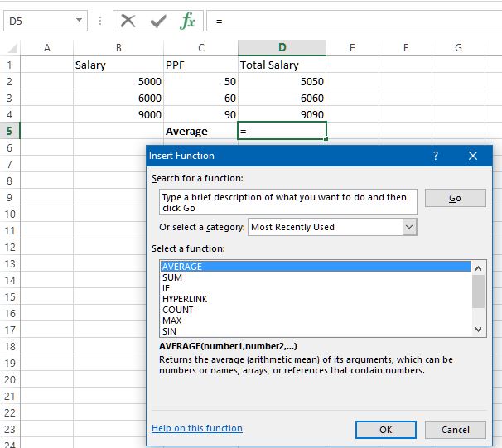Select column C header
Viewport: 502px width, 448px height.
tap(200, 48)
